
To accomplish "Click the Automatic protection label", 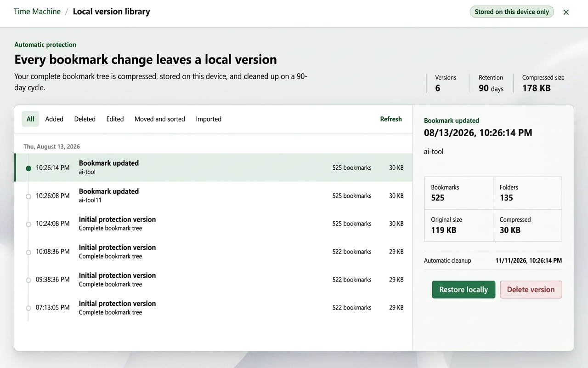I will pyautogui.click(x=45, y=45).
